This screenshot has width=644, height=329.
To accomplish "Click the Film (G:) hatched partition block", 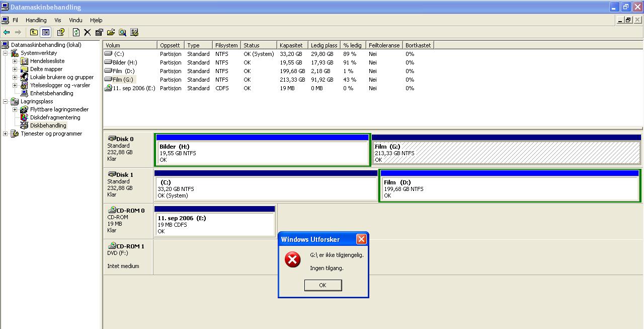I will tap(507, 150).
